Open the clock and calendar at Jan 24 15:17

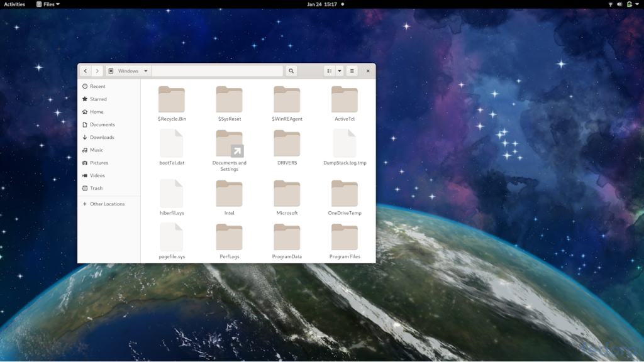322,4
